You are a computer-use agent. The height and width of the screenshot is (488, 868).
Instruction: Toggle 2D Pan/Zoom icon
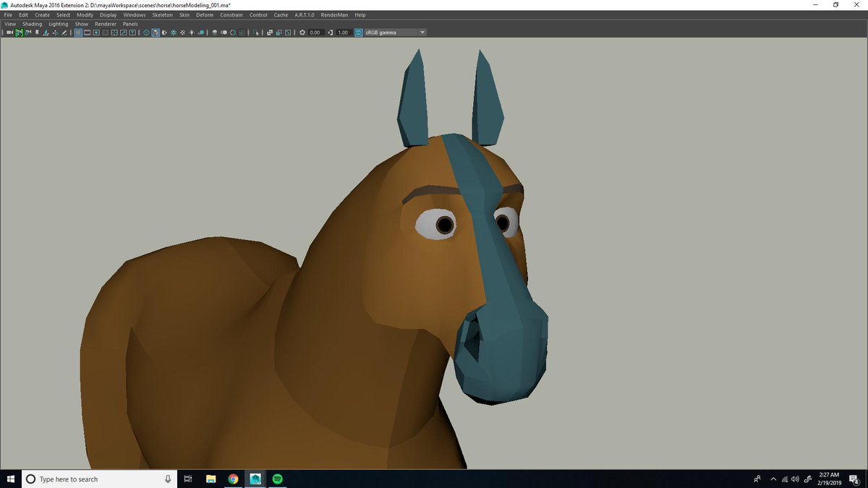click(x=55, y=33)
